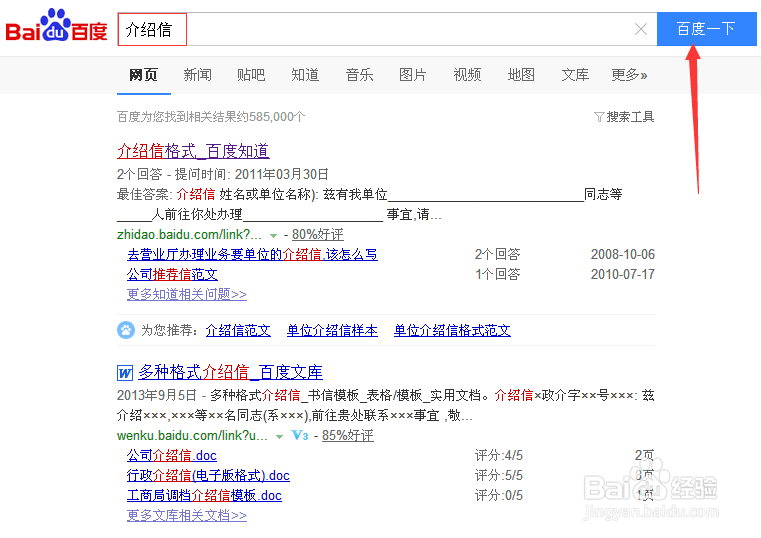
Task: Open suggested search 单位介绍信样本
Action: 332,330
